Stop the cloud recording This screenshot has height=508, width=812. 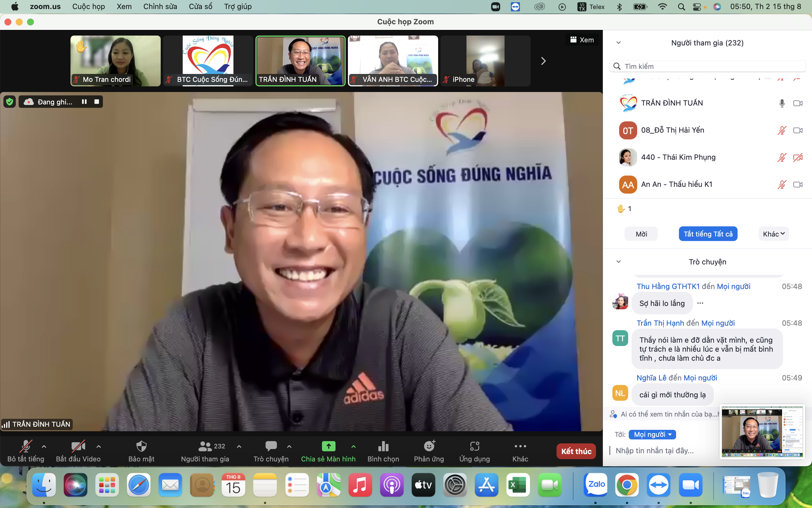pos(97,102)
